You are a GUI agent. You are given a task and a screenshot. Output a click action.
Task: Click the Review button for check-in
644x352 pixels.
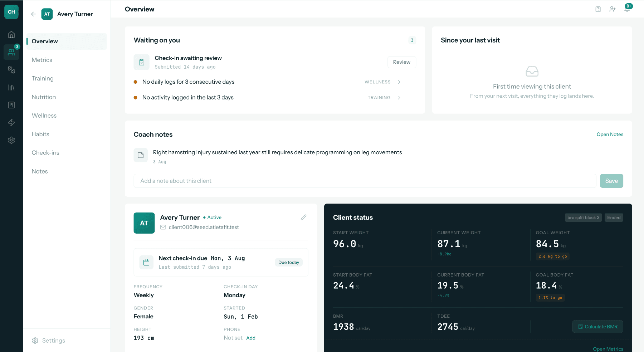point(402,62)
